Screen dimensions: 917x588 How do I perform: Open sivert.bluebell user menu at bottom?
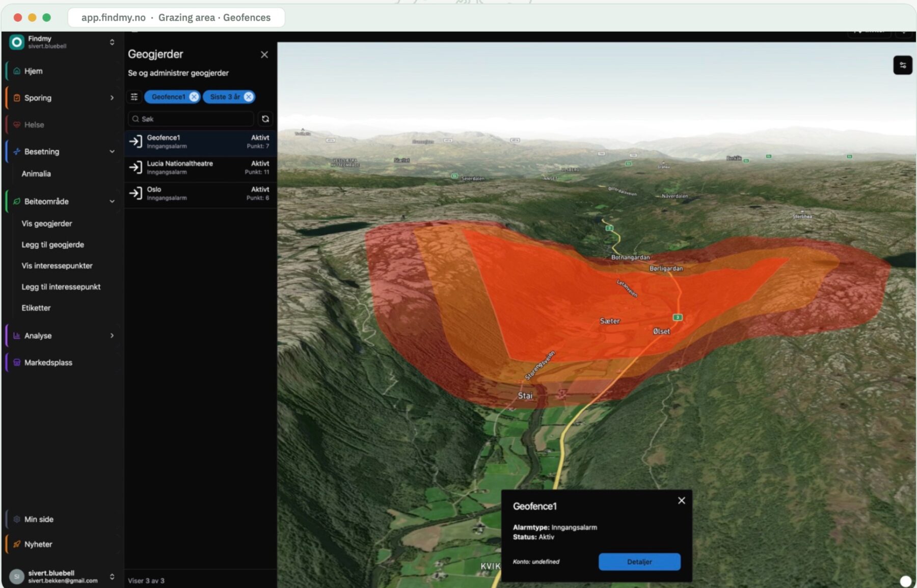(62, 577)
